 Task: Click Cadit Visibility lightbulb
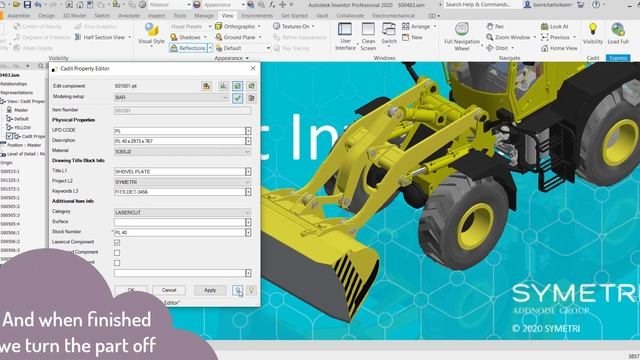[x=593, y=33]
